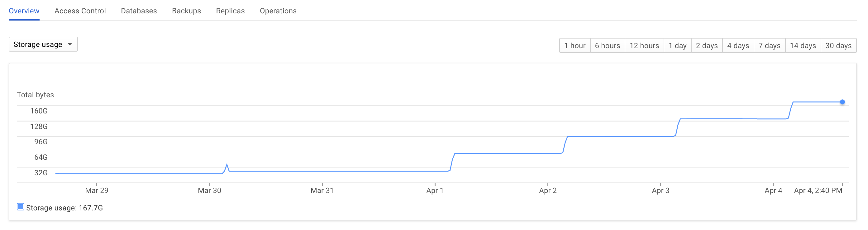
Task: Click the Storage usage dropdown arrow
Action: click(x=70, y=44)
